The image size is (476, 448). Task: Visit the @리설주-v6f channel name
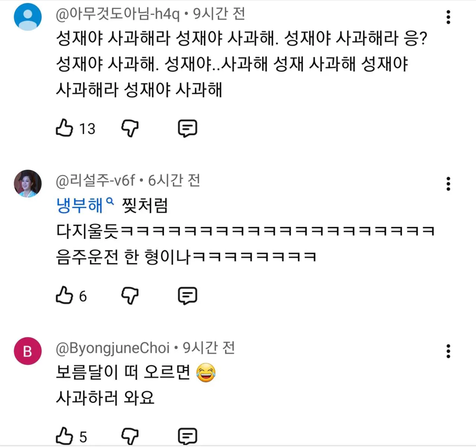[x=95, y=180]
